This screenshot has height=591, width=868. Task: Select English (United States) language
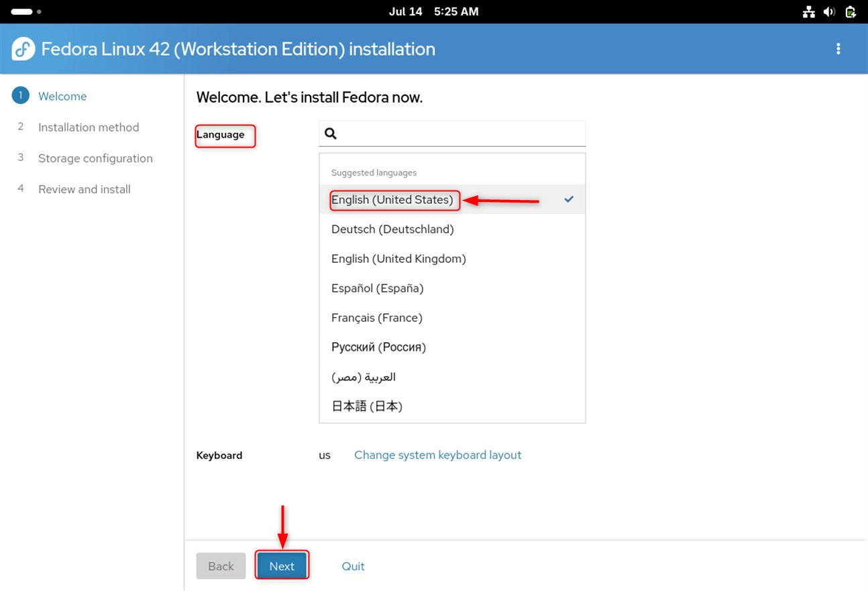tap(452, 199)
